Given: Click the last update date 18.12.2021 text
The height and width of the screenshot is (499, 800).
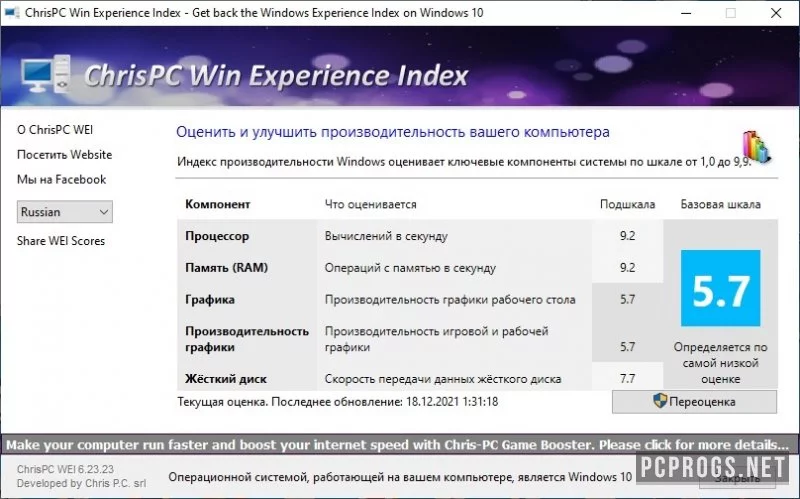Looking at the screenshot, I should click(x=452, y=402).
